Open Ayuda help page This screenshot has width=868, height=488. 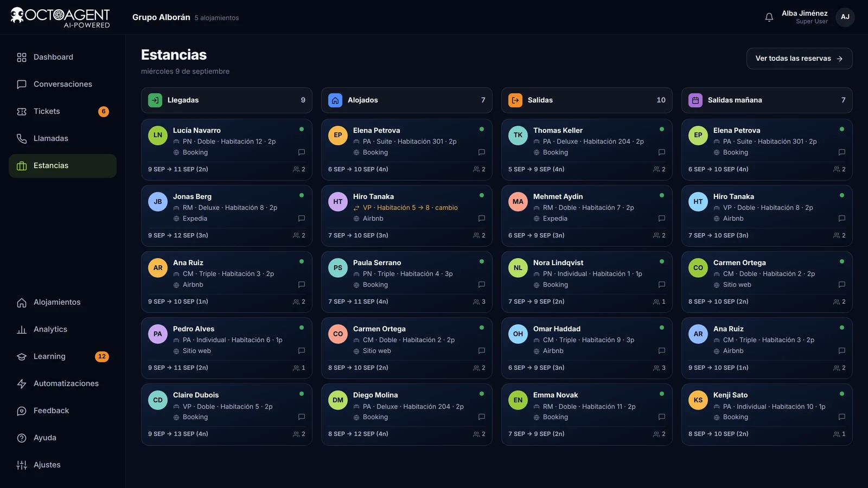coord(62,438)
